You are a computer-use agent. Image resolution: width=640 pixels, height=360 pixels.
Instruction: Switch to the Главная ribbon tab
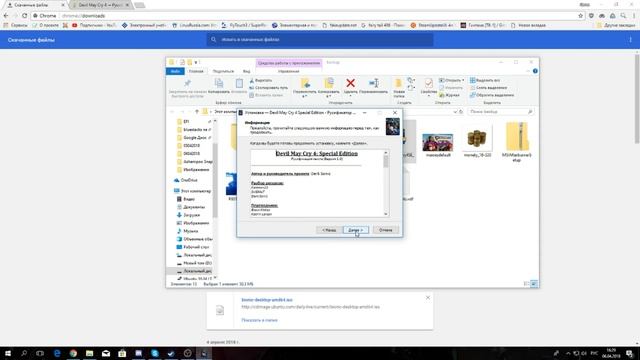196,71
